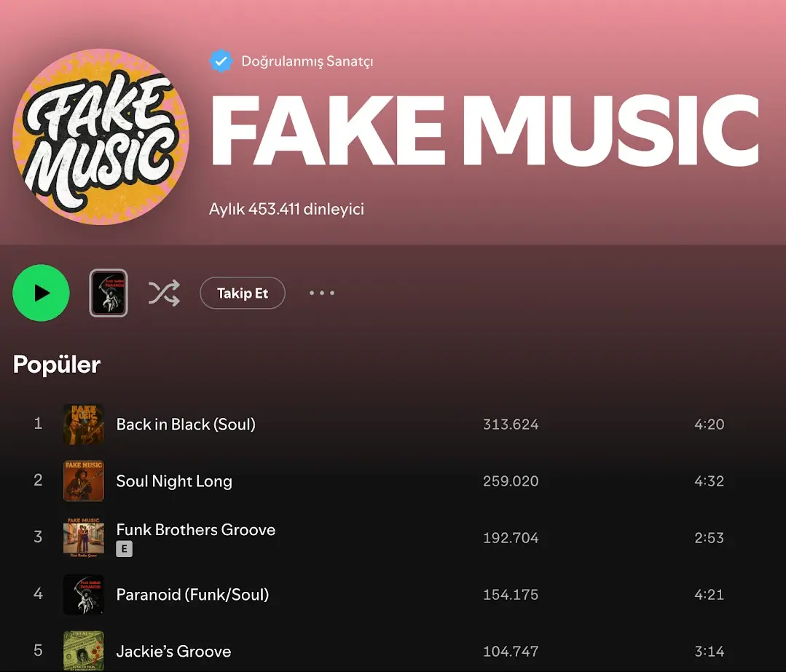Open the Fake Music artist profile picture
786x672 pixels.
point(101,136)
